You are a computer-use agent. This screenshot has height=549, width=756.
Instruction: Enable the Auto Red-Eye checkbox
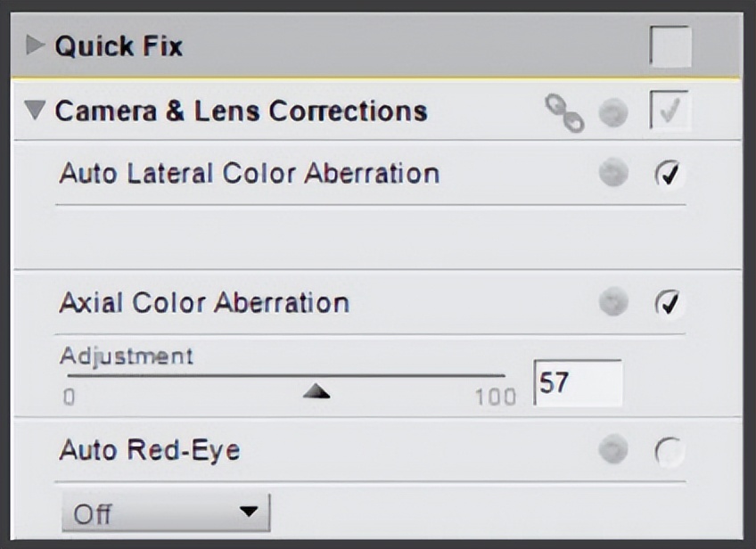pos(669,452)
